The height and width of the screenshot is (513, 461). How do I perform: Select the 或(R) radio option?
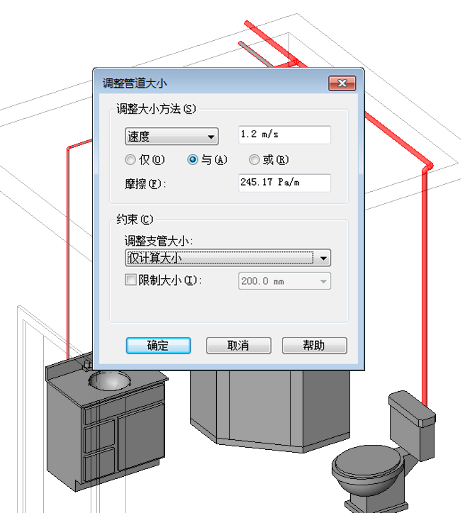coord(254,160)
